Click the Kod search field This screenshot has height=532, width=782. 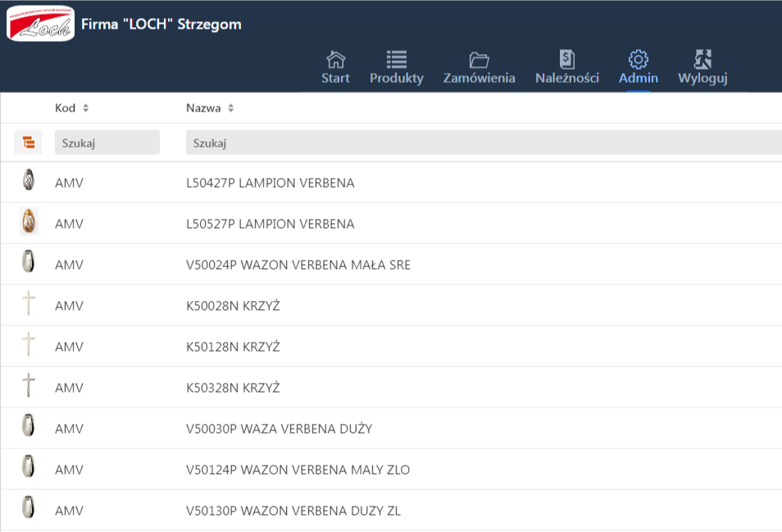(107, 143)
